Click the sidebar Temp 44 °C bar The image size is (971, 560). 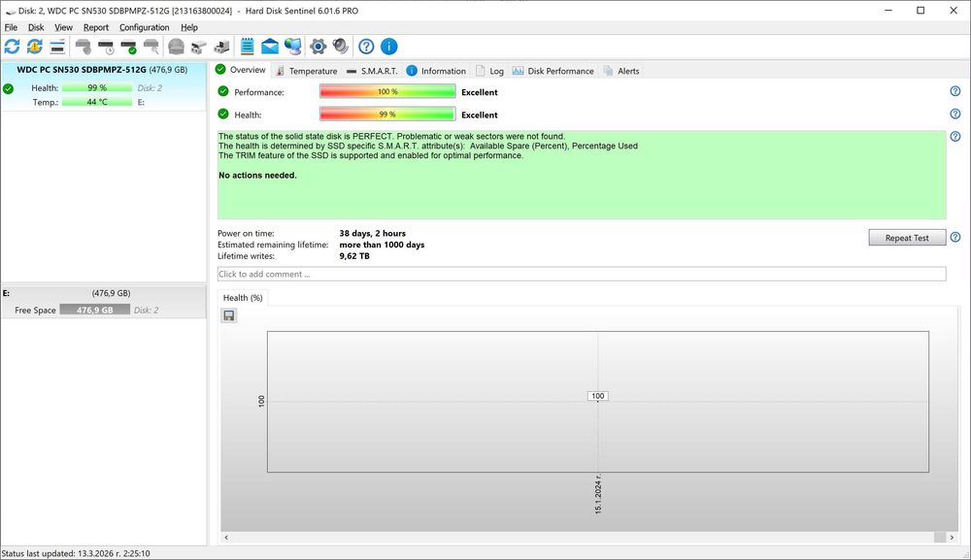pyautogui.click(x=96, y=102)
